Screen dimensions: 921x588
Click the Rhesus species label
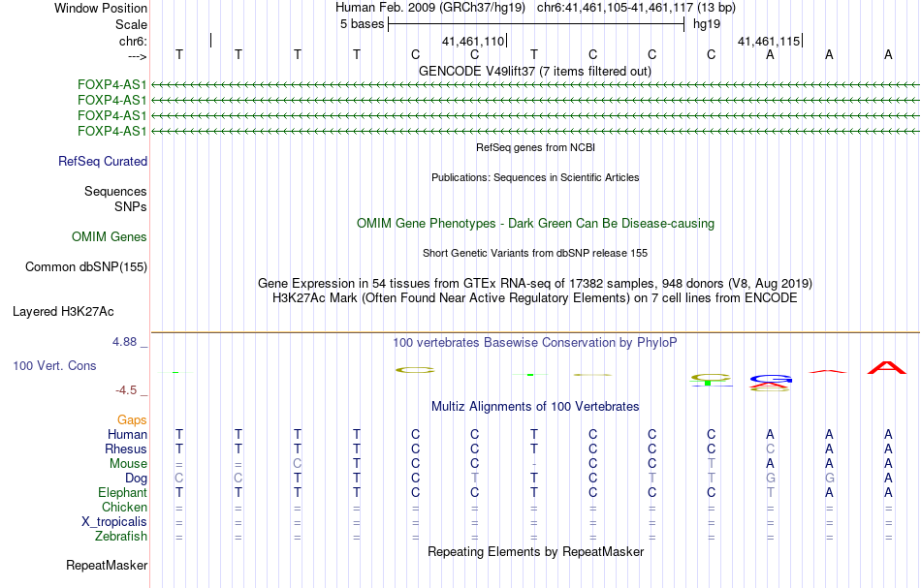pos(126,449)
